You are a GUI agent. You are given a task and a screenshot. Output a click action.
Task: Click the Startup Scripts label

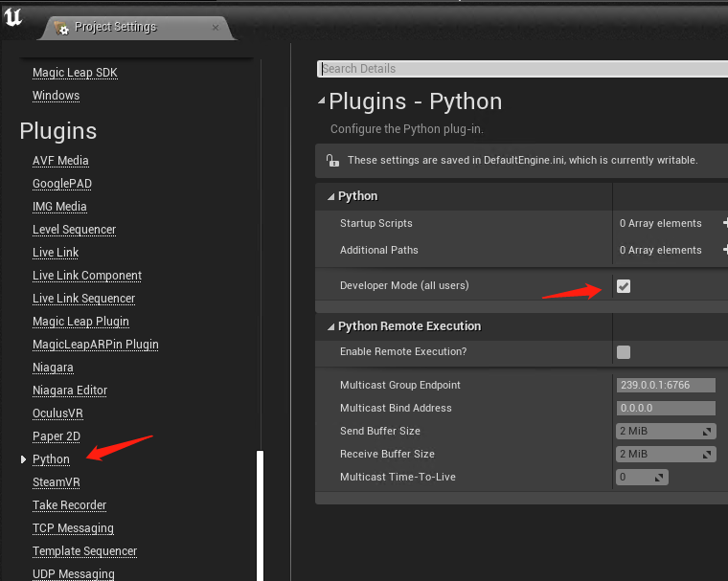(376, 223)
